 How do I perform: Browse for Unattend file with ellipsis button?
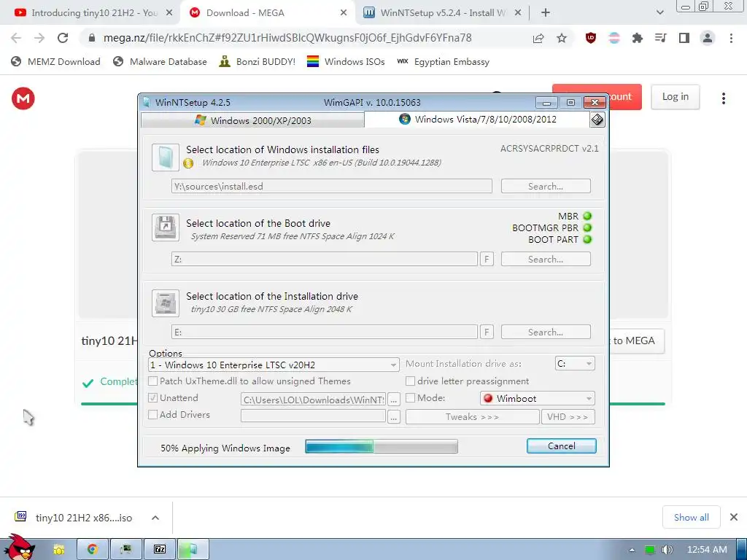click(x=393, y=400)
